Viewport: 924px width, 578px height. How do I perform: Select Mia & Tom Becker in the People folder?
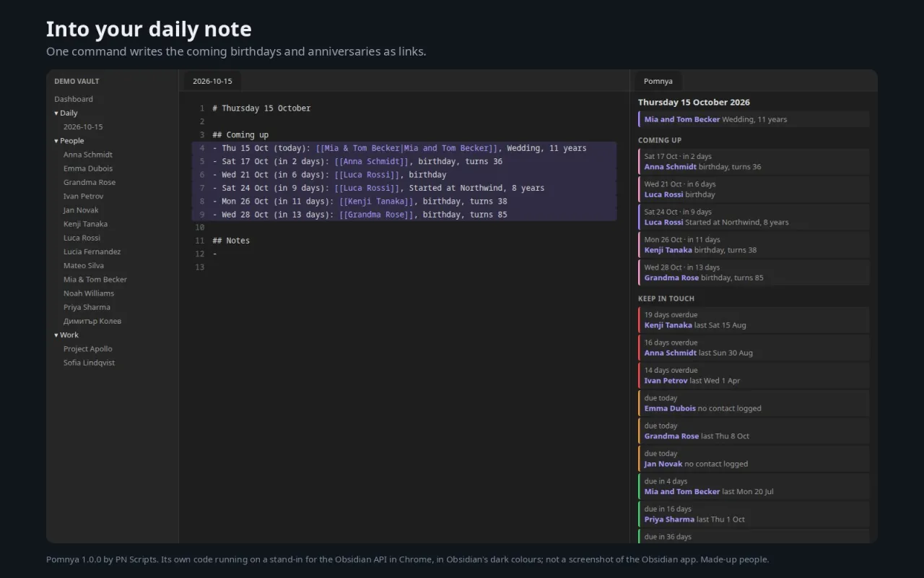point(95,280)
